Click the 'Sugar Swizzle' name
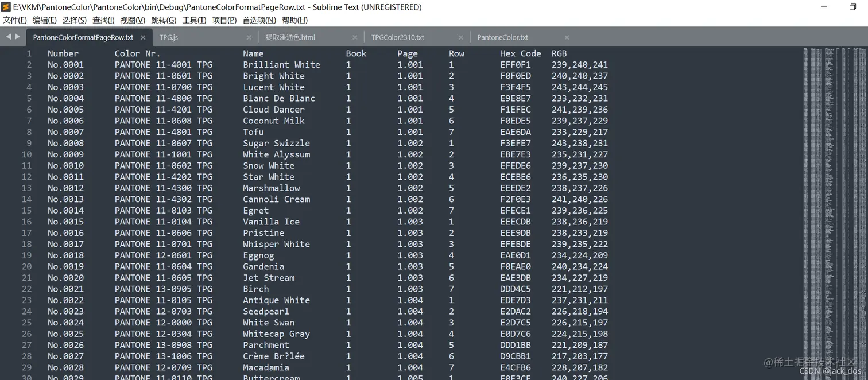The height and width of the screenshot is (380, 868). [x=276, y=143]
